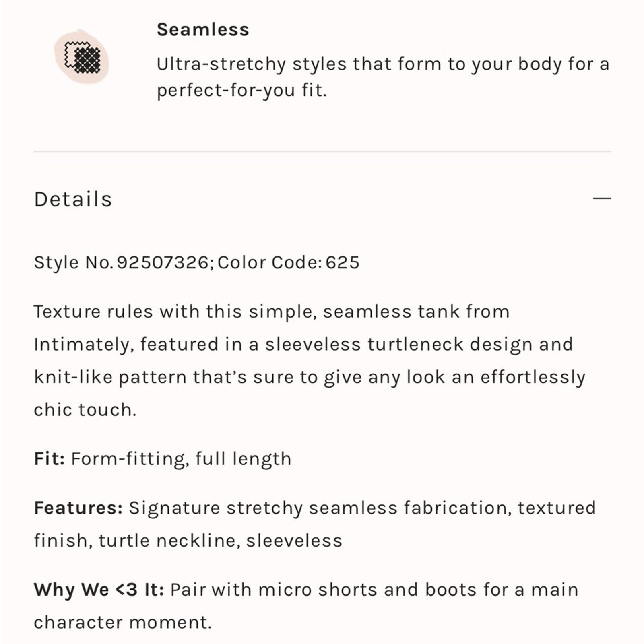Collapse the Details section with minus icon
This screenshot has height=644, width=644.
(602, 198)
